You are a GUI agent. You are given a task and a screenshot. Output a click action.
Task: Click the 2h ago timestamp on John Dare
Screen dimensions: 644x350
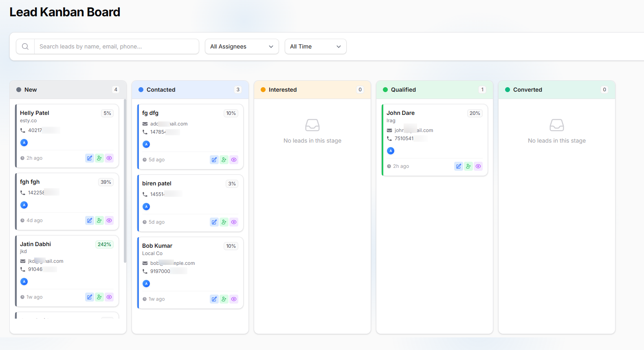point(401,166)
